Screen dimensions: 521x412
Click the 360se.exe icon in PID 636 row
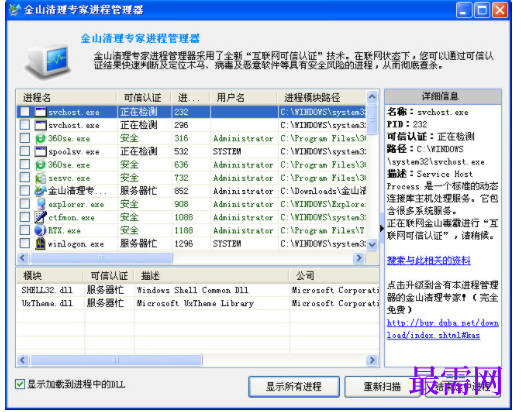click(x=40, y=164)
